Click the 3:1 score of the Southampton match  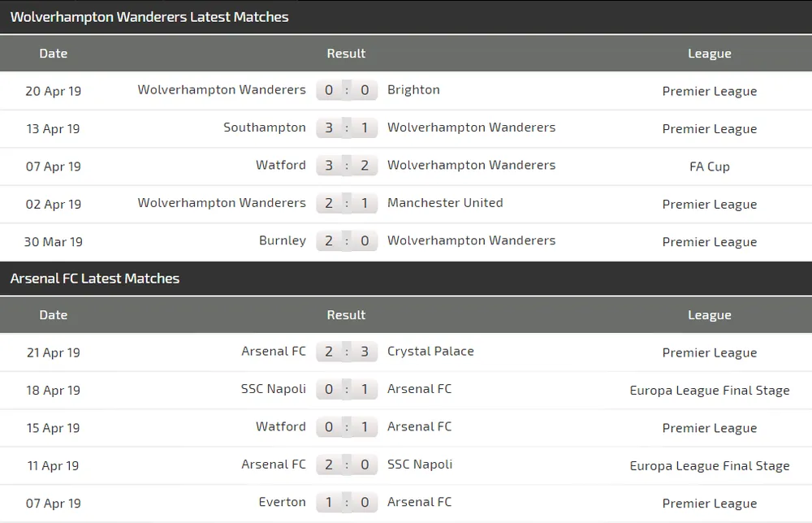click(347, 128)
